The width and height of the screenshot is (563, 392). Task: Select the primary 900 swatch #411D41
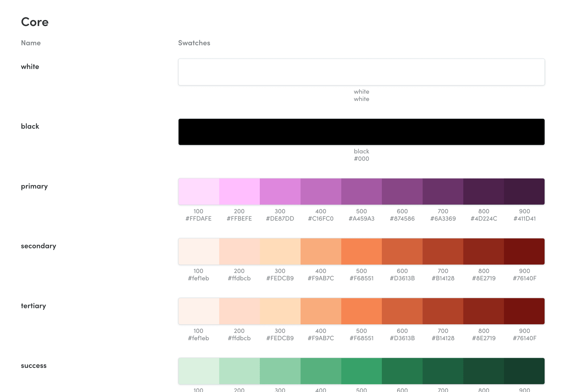(x=524, y=191)
